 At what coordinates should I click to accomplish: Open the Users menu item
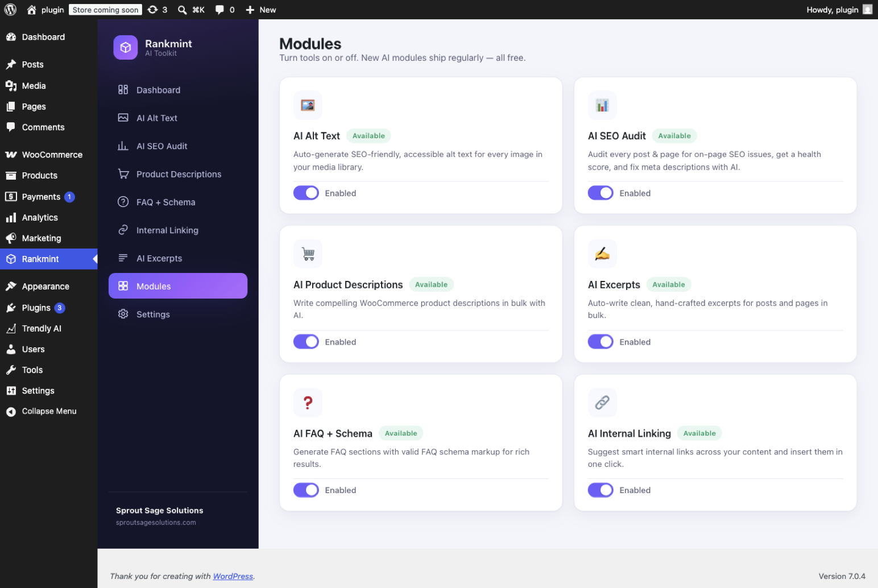pyautogui.click(x=48, y=349)
